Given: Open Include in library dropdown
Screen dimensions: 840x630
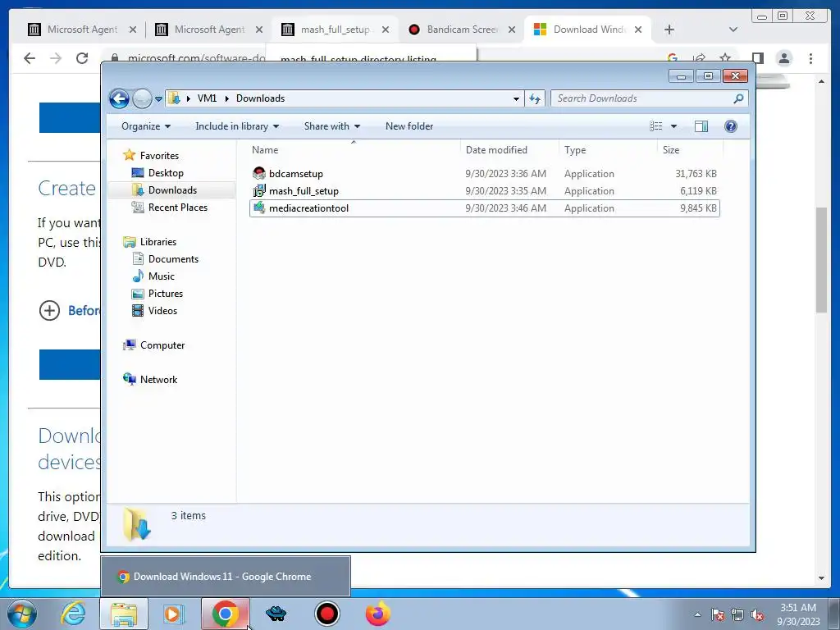Looking at the screenshot, I should [237, 126].
